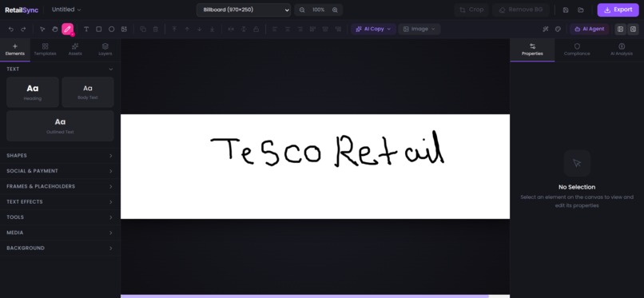Expand the BACKGROUND section
This screenshot has width=644, height=298.
(x=60, y=248)
